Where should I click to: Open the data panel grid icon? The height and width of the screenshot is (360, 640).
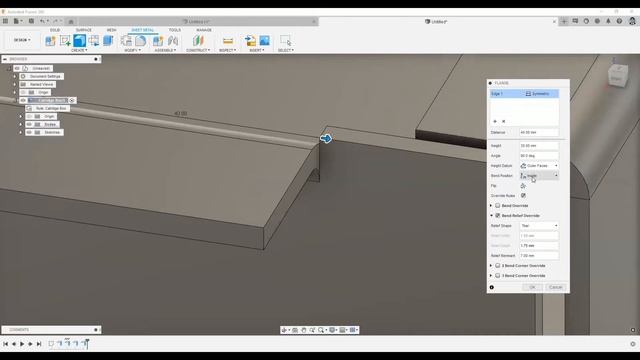coord(5,21)
